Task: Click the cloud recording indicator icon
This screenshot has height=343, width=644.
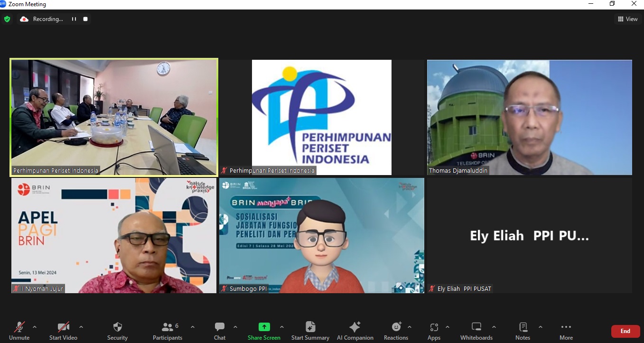Action: pos(24,19)
